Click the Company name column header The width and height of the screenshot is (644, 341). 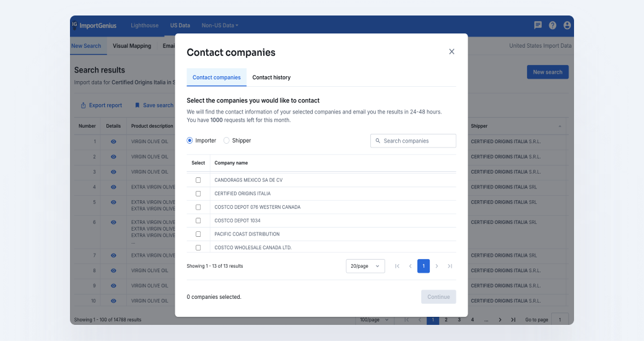pyautogui.click(x=231, y=163)
